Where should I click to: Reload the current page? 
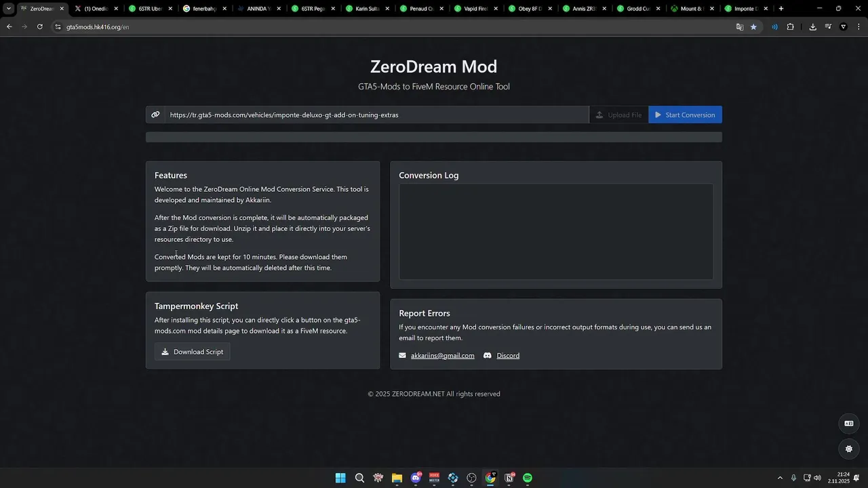(40, 26)
